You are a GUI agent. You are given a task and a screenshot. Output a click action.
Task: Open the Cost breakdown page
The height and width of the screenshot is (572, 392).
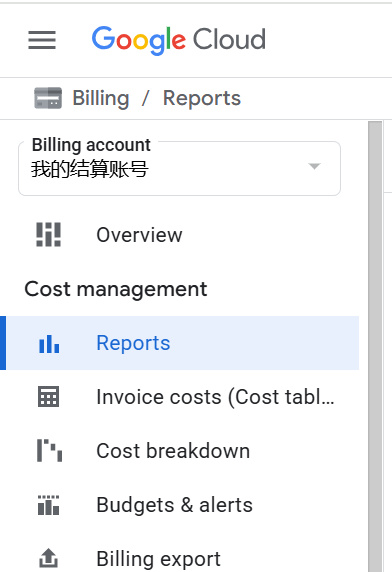click(x=179, y=451)
